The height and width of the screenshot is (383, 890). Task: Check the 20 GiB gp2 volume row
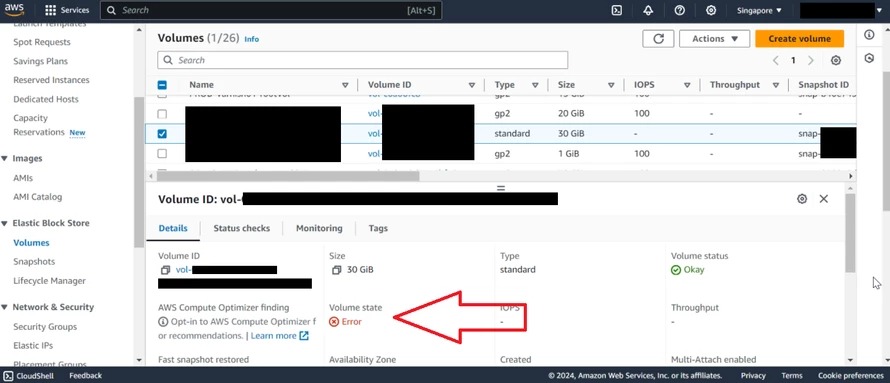(162, 114)
